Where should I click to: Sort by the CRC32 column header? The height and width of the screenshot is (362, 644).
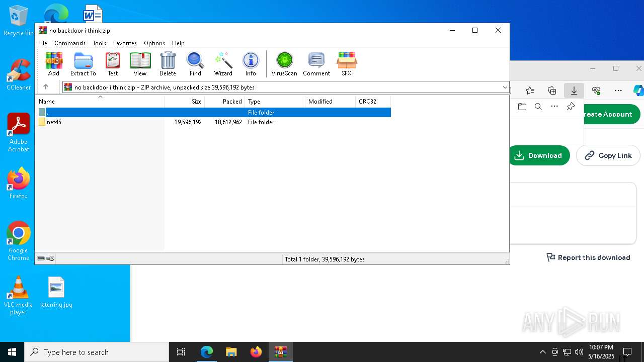pos(373,102)
